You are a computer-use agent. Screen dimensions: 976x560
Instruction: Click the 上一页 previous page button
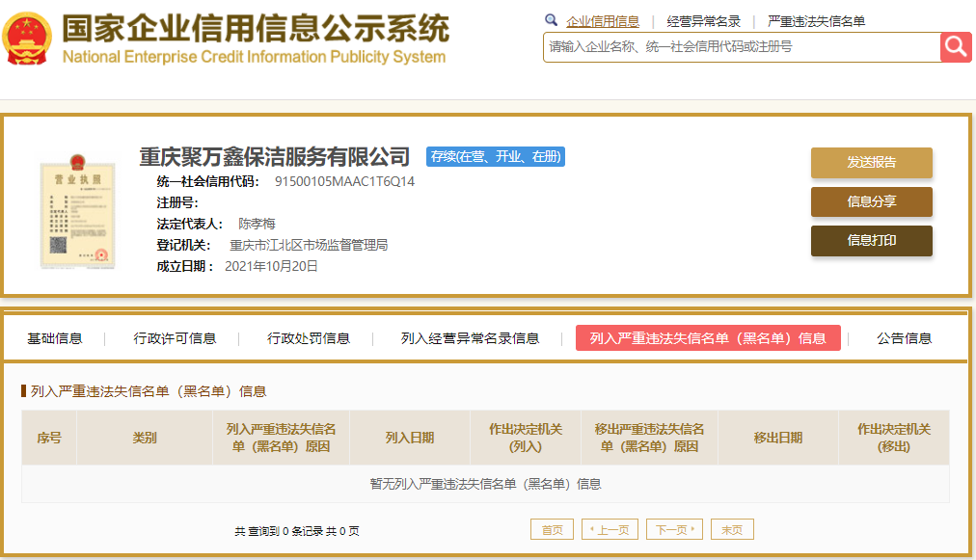610,529
